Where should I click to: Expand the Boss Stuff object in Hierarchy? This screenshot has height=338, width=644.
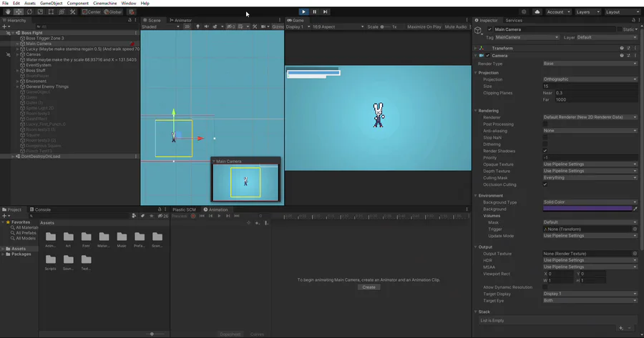(17, 71)
